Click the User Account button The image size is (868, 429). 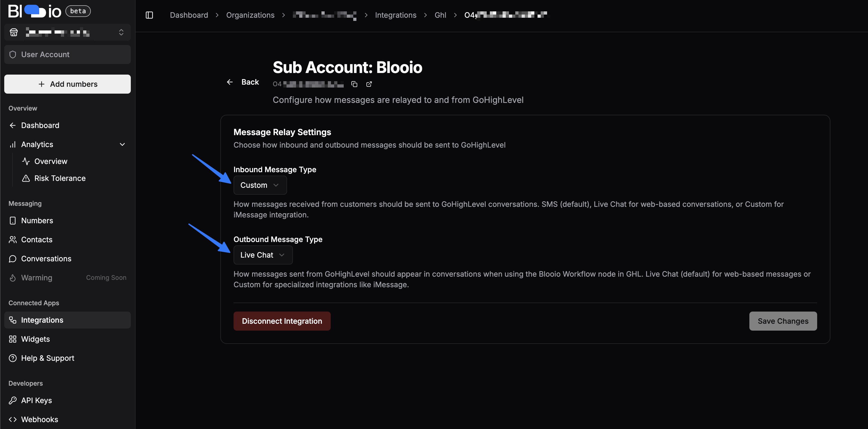click(x=68, y=54)
